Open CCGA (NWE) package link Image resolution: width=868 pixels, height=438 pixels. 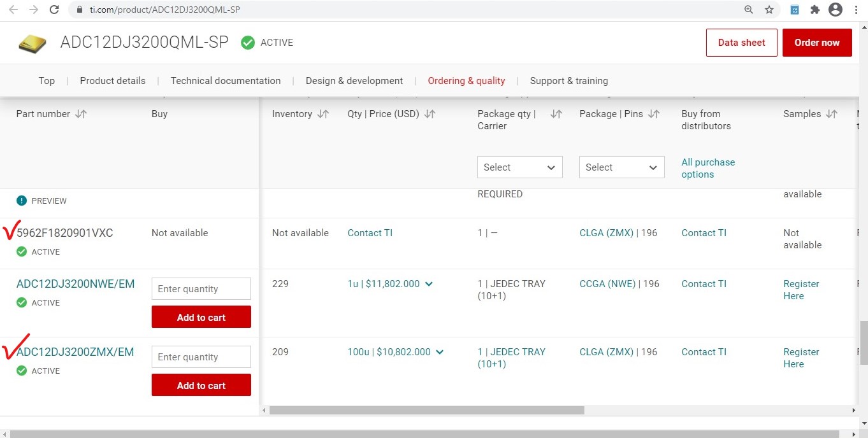click(607, 284)
